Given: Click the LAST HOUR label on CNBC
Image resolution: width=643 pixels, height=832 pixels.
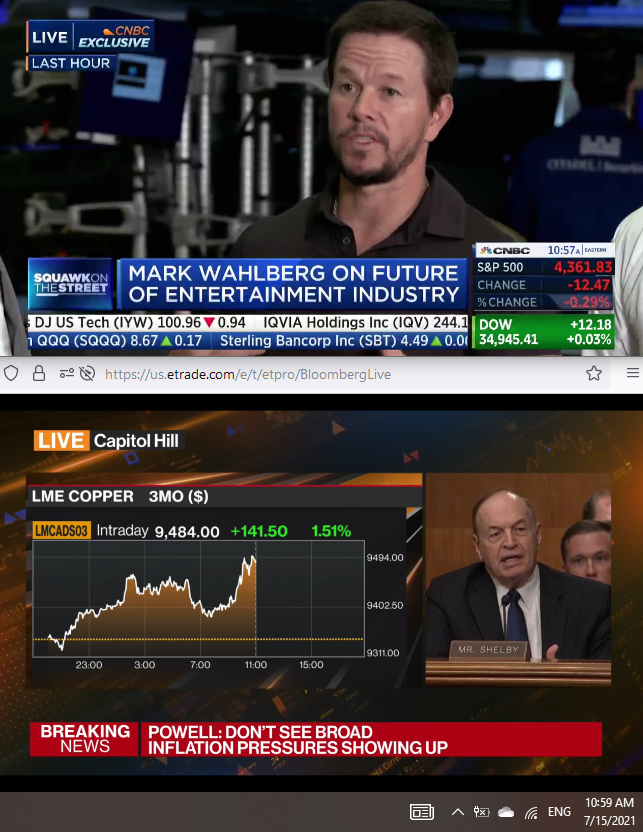Looking at the screenshot, I should tap(71, 63).
